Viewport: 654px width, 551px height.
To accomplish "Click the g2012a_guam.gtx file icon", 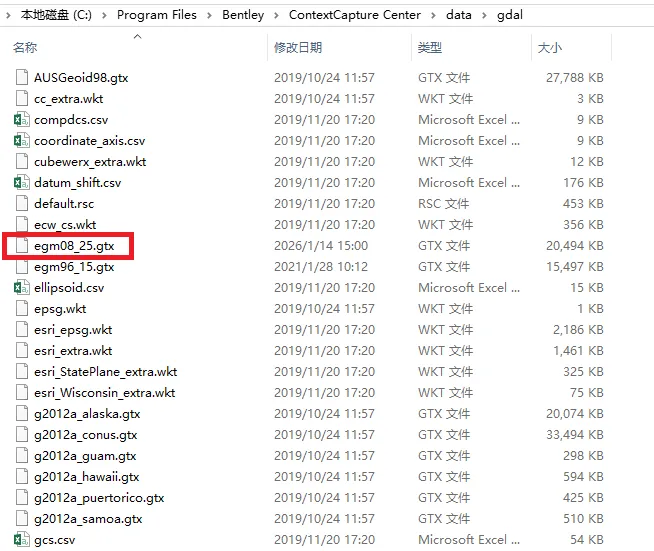I will point(22,455).
